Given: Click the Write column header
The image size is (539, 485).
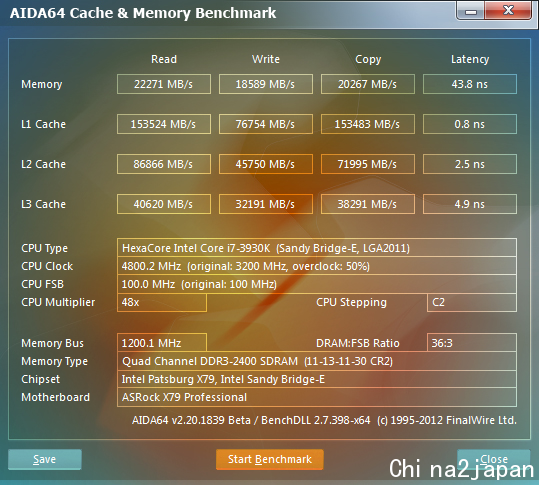Looking at the screenshot, I should [x=266, y=59].
